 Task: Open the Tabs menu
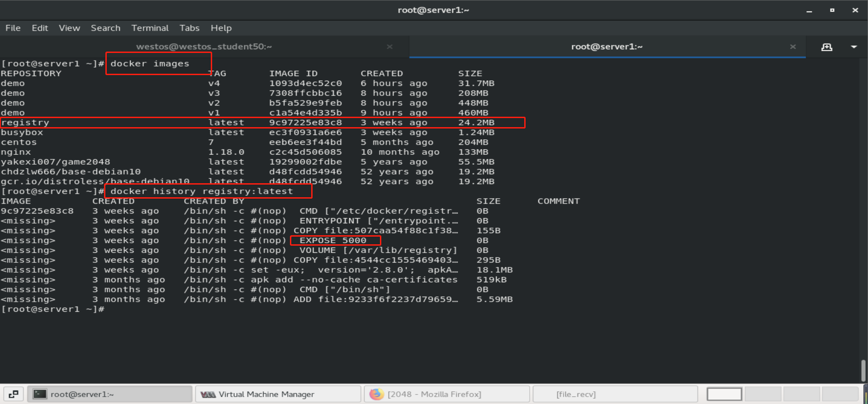point(189,28)
